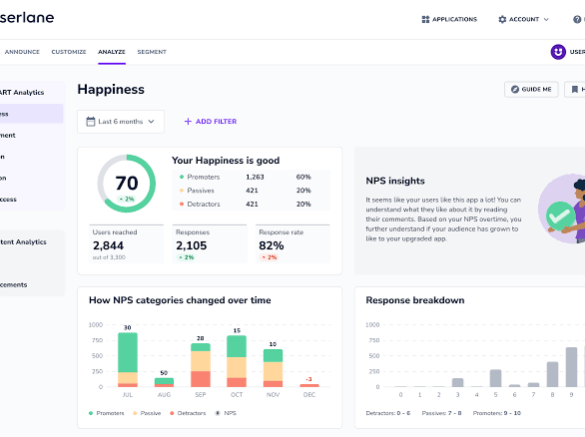
Task: Click the OCT stacked bar in NPS chart
Action: (x=237, y=361)
